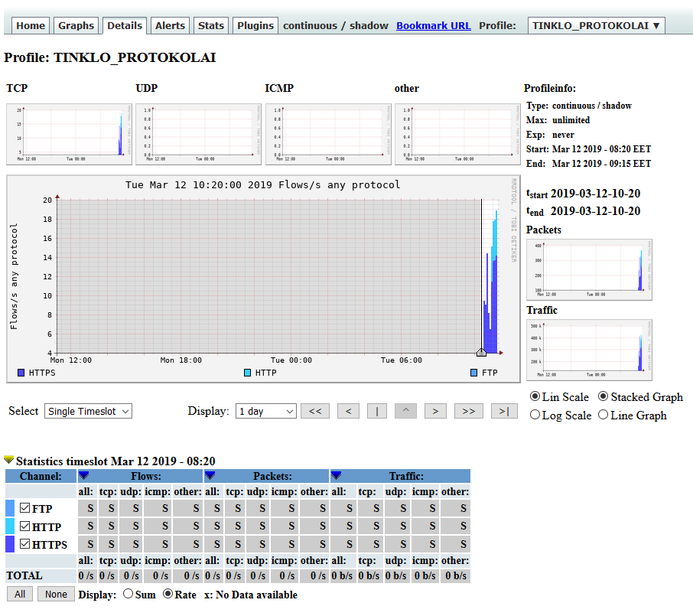The image size is (693, 616).
Task: Click the | center cursor button
Action: pyautogui.click(x=377, y=411)
